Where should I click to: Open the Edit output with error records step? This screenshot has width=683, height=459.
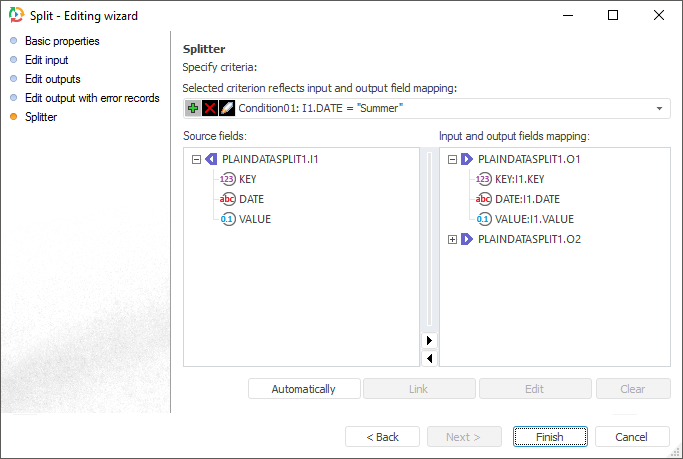pyautogui.click(x=92, y=98)
